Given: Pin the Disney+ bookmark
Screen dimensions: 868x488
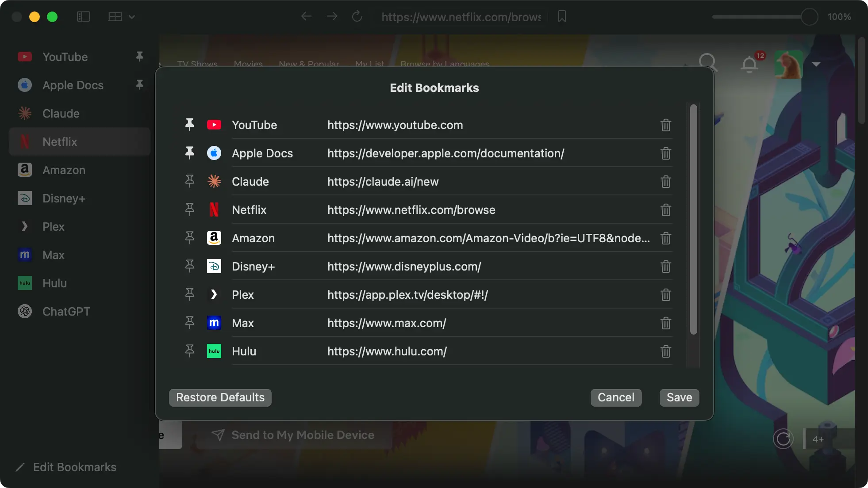Looking at the screenshot, I should point(189,266).
